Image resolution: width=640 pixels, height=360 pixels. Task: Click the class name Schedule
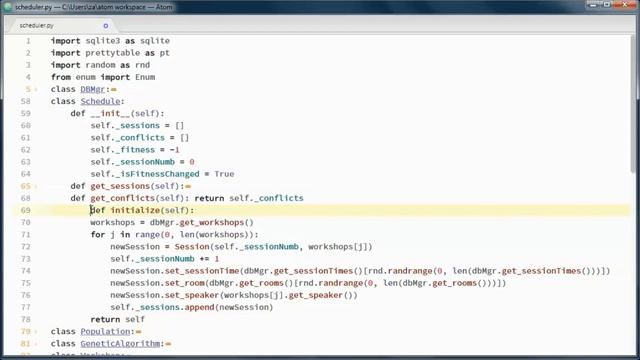pos(100,101)
